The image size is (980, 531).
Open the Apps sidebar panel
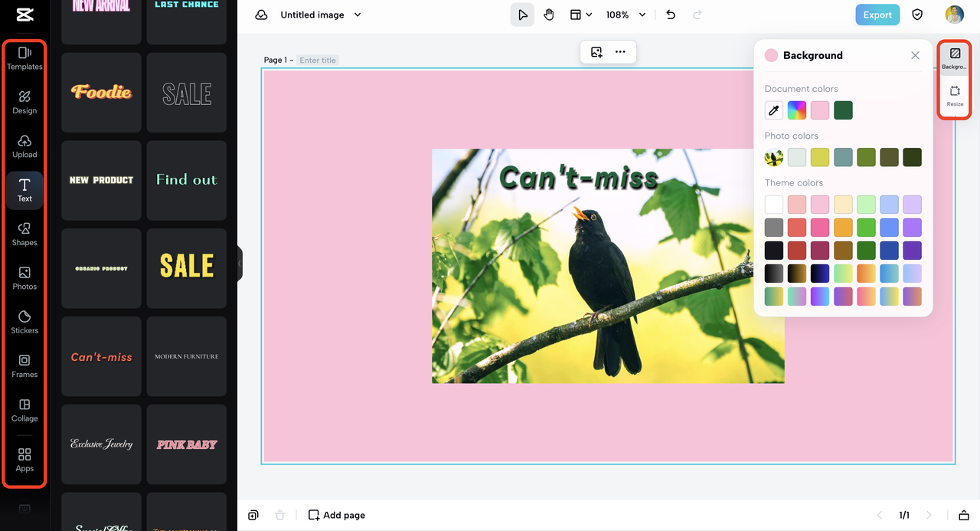coord(24,460)
